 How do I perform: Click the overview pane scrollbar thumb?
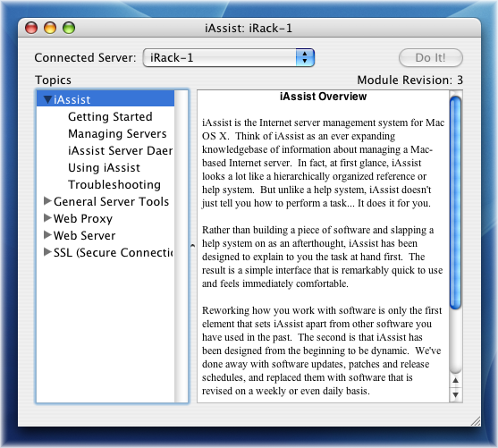[456, 202]
